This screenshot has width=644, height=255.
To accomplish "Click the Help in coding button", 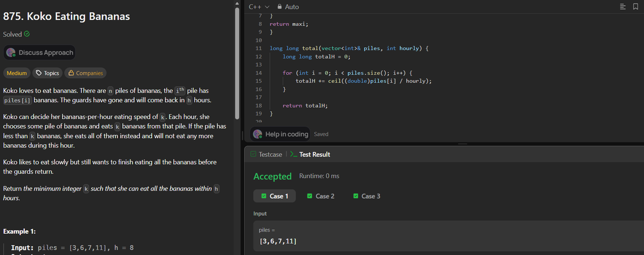I will pyautogui.click(x=280, y=134).
